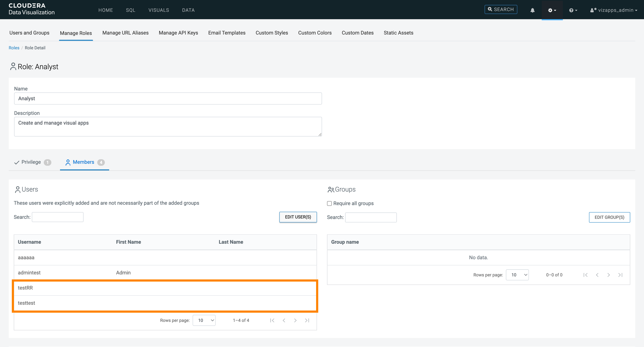644x347 pixels.
Task: Jump to last page of Groups table
Action: [620, 275]
